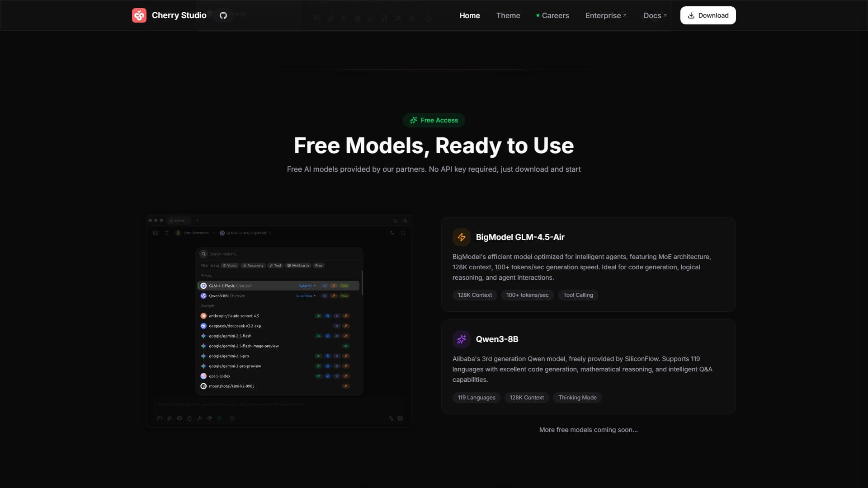Select google/gemini-2.5-pro model
This screenshot has height=488, width=868.
(278, 356)
